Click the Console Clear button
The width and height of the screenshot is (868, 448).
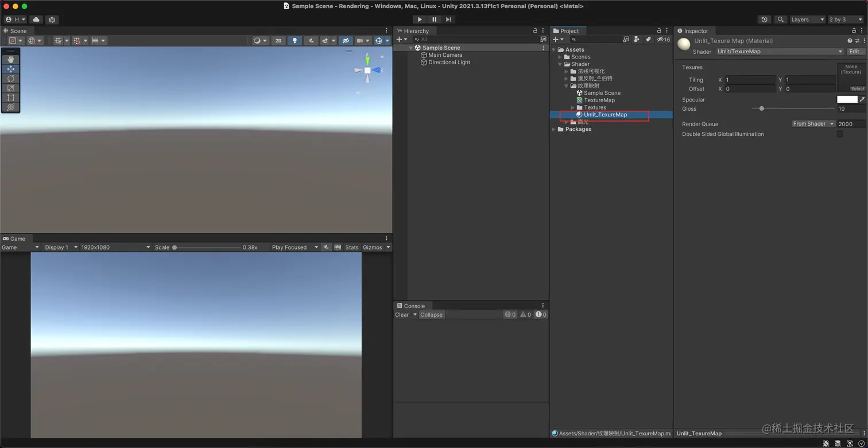point(402,314)
